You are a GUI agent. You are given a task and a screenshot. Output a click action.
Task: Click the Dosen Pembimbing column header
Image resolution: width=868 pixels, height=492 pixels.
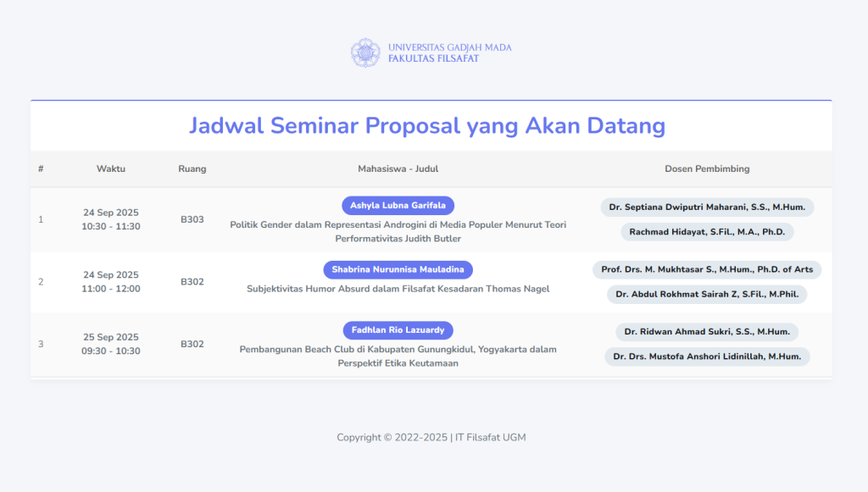[707, 169]
